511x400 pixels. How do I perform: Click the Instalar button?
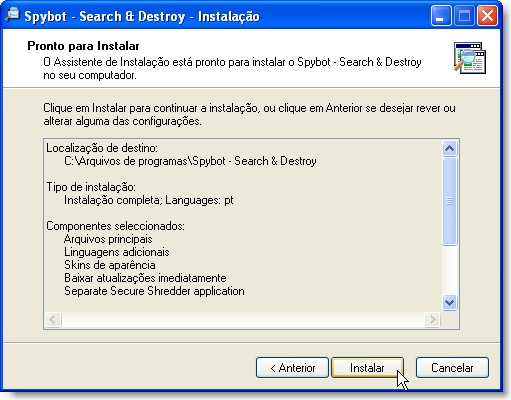[367, 368]
